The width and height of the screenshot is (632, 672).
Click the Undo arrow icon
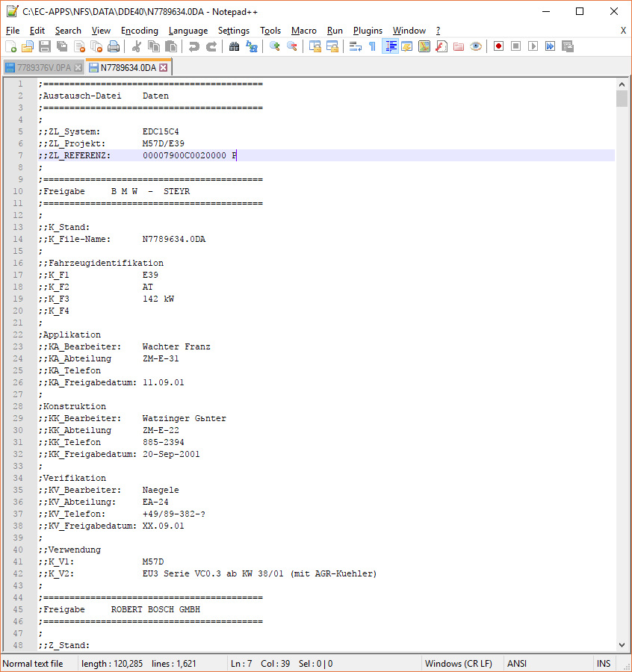pos(193,46)
